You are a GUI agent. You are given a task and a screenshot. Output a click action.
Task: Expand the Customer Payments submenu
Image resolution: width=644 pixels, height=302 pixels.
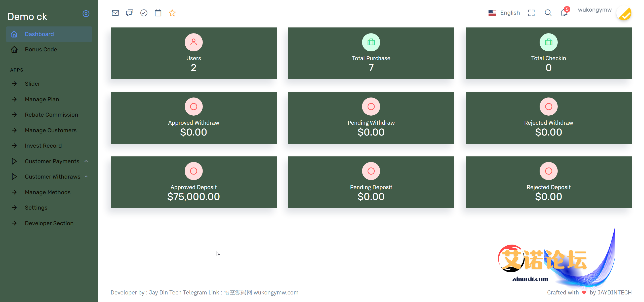(52, 161)
